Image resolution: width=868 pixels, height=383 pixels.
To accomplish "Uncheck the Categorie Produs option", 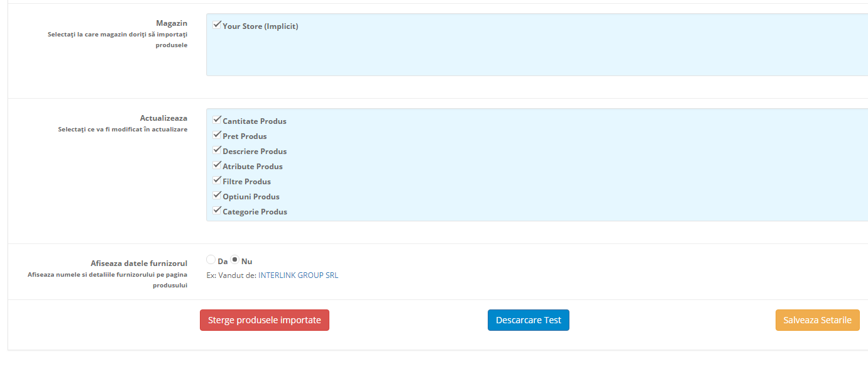I will (217, 209).
